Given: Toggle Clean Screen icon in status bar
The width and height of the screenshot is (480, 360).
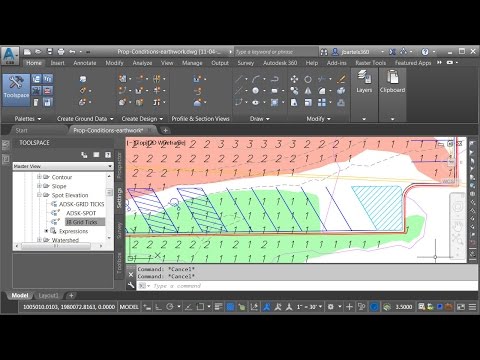Looking at the screenshot, I should [461, 307].
